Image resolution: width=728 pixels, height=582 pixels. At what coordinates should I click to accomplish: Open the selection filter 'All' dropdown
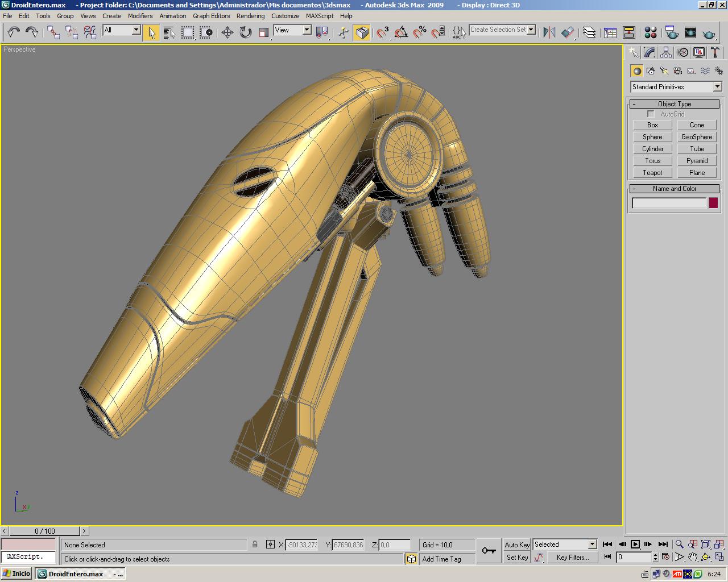136,30
